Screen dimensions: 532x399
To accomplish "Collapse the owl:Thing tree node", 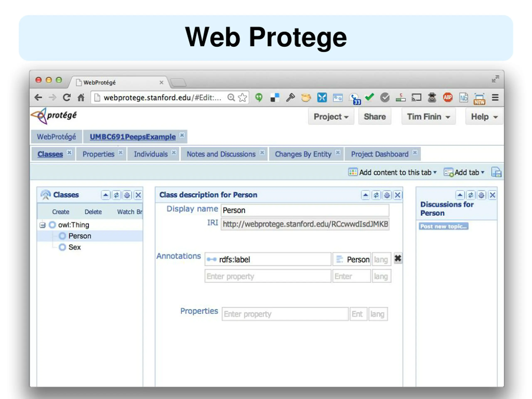I will [43, 225].
